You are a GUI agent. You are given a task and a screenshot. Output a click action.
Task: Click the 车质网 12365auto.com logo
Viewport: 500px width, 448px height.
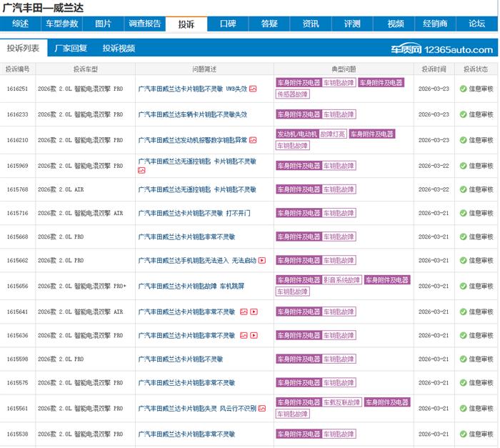[441, 50]
